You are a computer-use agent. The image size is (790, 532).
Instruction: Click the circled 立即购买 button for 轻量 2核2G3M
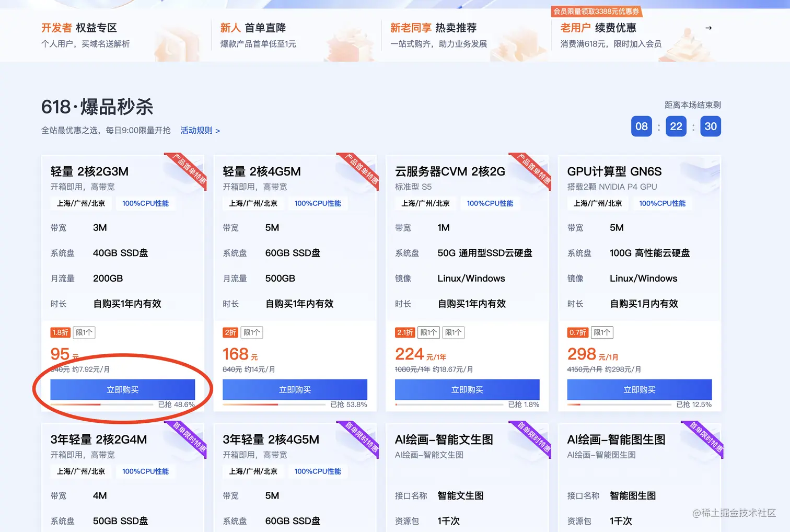(x=122, y=389)
